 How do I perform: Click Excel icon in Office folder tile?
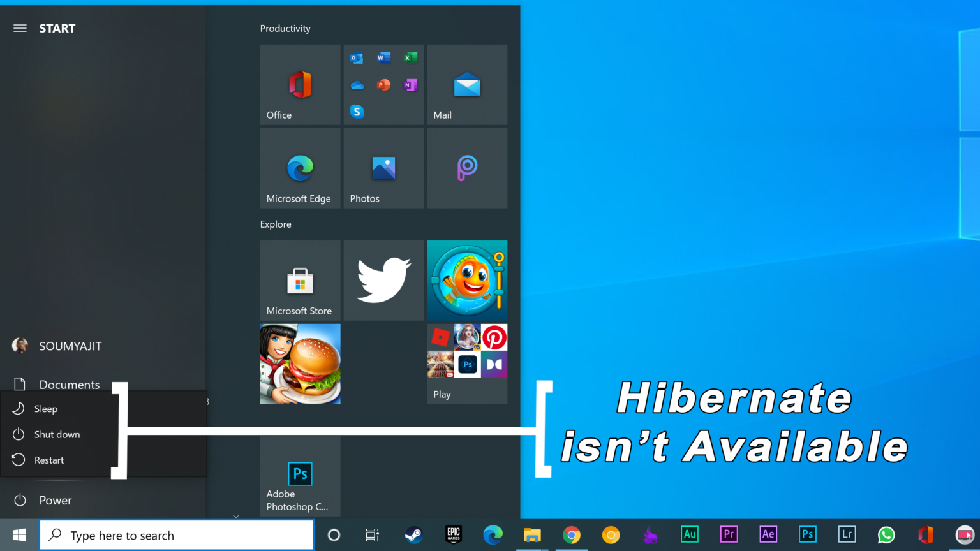point(411,58)
